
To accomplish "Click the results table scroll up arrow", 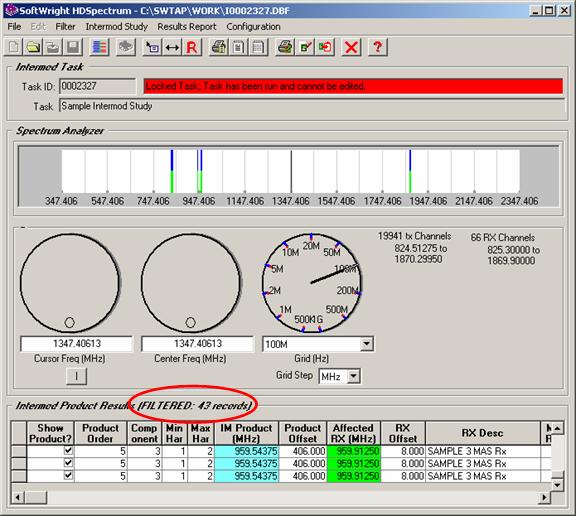I will tap(558, 428).
